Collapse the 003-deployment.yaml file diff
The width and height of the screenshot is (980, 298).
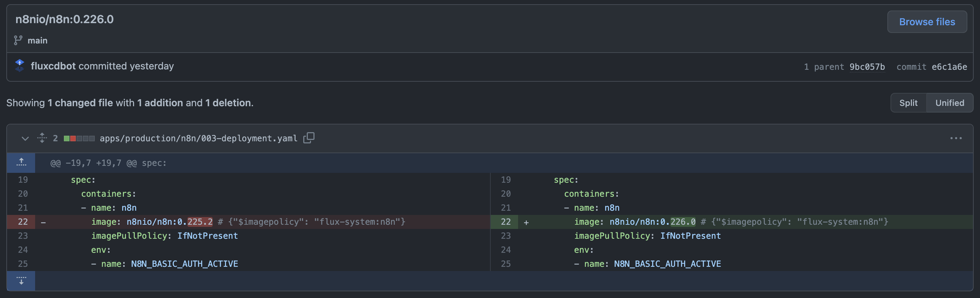tap(25, 138)
